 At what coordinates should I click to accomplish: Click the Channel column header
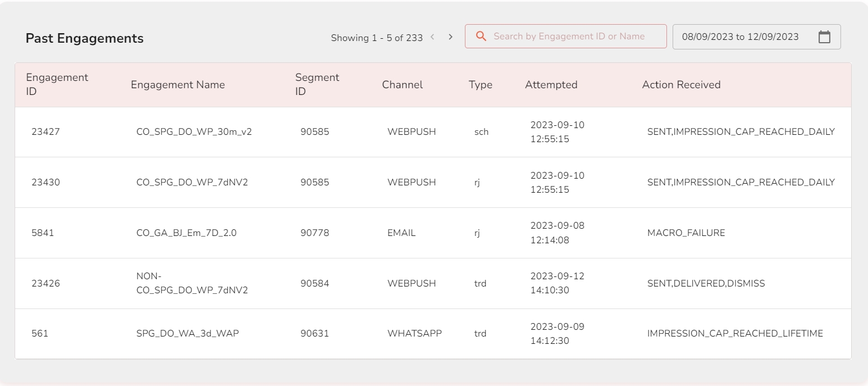point(402,85)
